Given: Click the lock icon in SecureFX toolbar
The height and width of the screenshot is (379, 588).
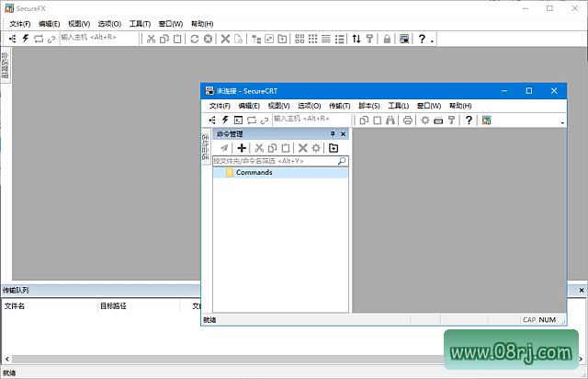Looking at the screenshot, I should pos(387,39).
